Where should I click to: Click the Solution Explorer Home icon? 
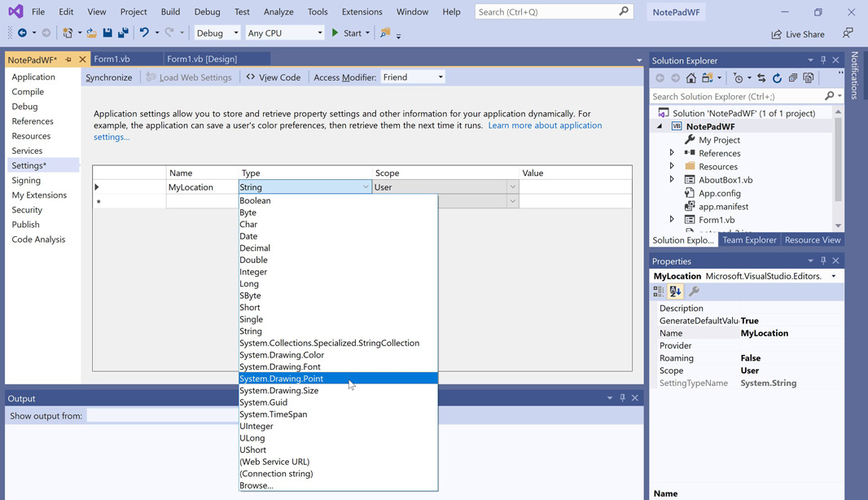click(x=690, y=78)
